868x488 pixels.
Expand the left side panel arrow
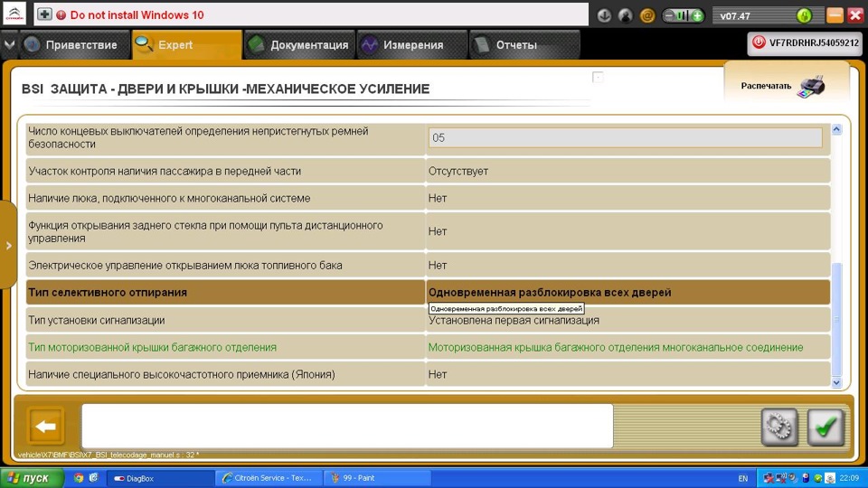(x=8, y=245)
